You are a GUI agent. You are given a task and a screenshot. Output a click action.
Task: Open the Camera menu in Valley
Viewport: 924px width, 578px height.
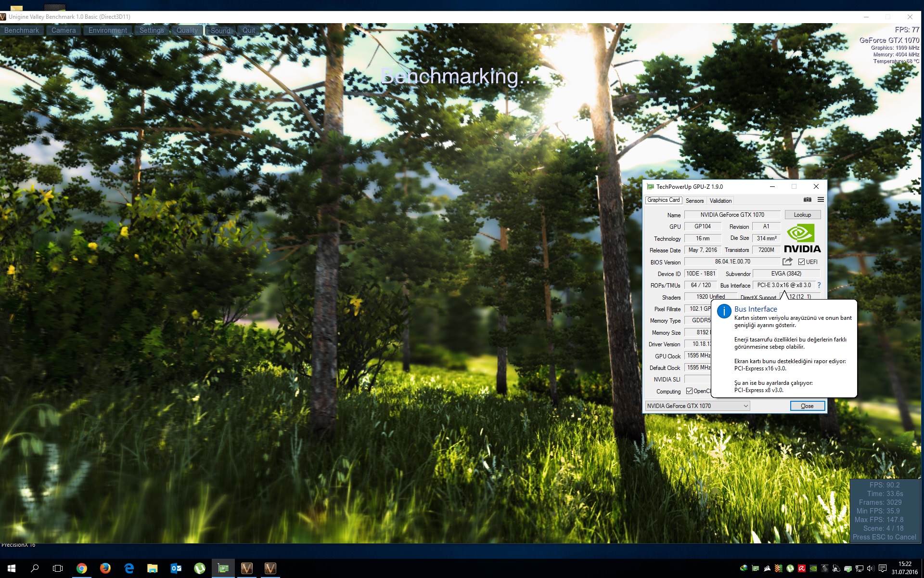(64, 30)
